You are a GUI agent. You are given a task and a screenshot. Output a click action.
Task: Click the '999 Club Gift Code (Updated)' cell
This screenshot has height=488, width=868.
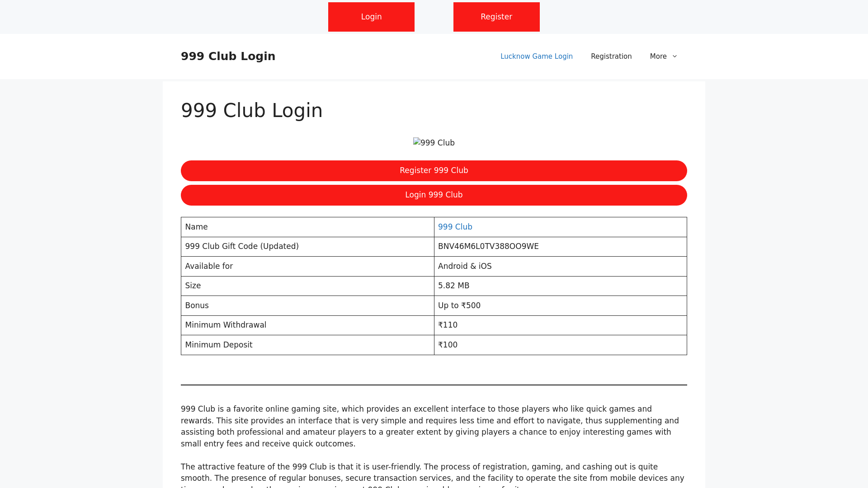307,247
